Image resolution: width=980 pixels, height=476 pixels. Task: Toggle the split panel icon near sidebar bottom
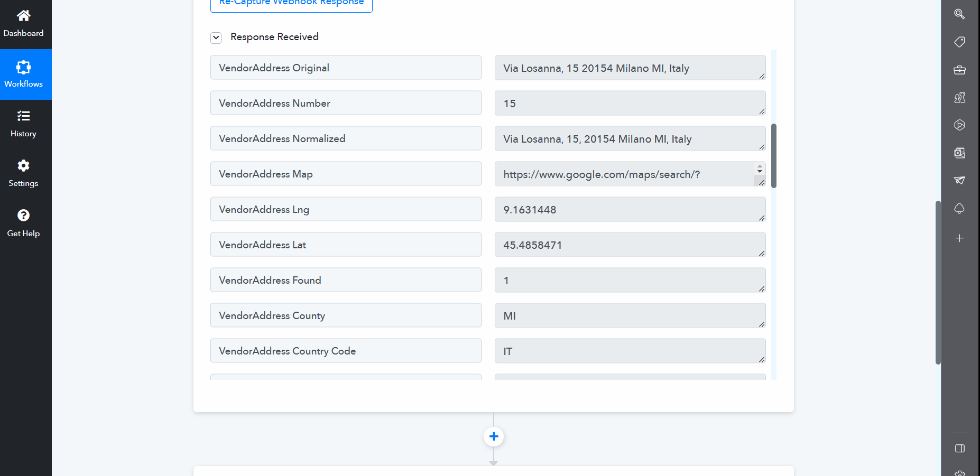pos(959,448)
